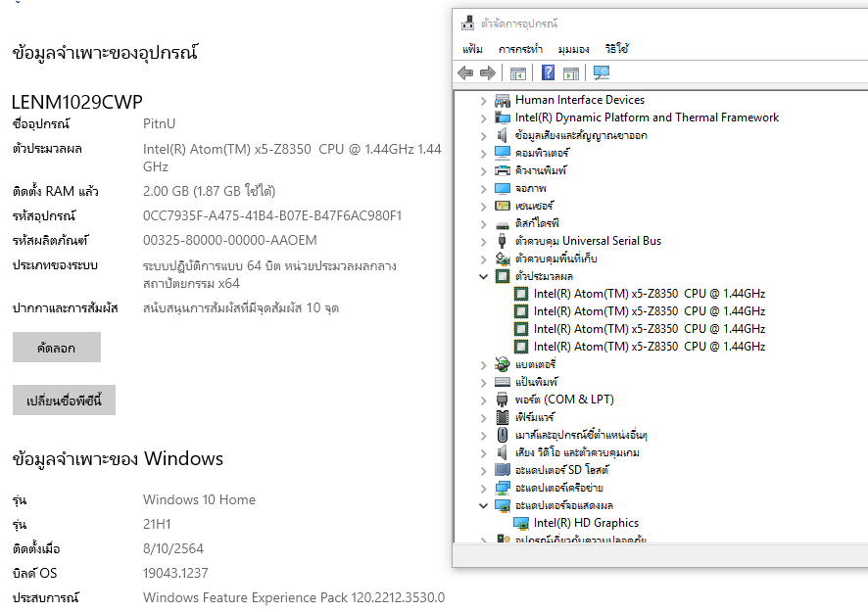Expand the แบตเตอรี่ batteries node
This screenshot has width=868, height=612.
[x=483, y=365]
